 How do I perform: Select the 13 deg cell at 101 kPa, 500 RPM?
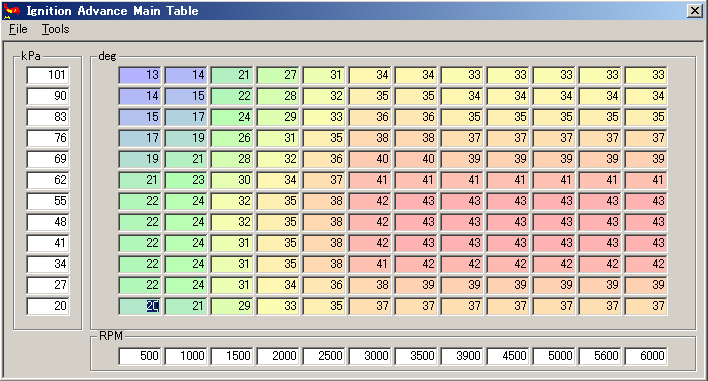coord(140,75)
